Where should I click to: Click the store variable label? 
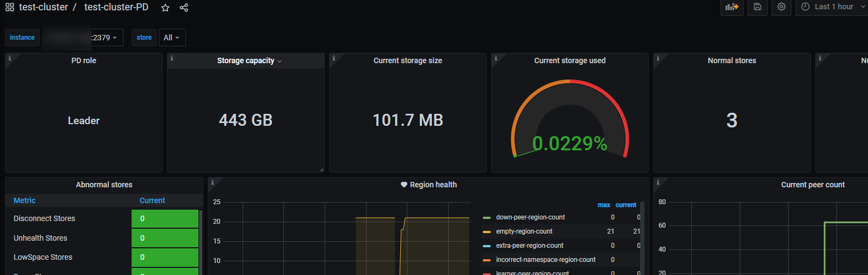coord(144,38)
